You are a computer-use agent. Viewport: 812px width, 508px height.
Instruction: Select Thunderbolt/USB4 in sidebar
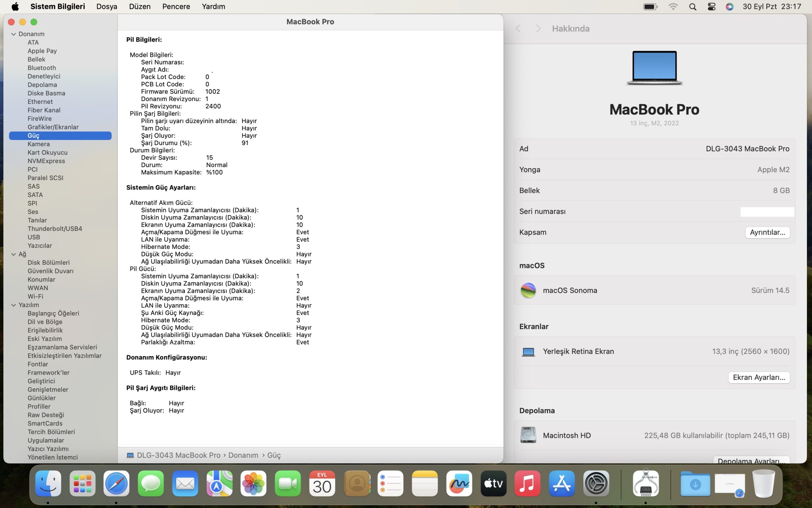(55, 229)
